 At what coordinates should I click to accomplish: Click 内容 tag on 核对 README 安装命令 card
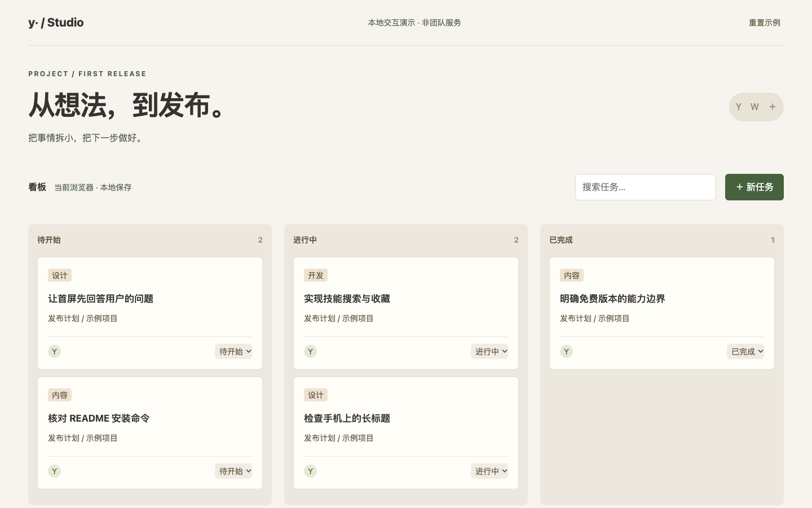pyautogui.click(x=60, y=395)
